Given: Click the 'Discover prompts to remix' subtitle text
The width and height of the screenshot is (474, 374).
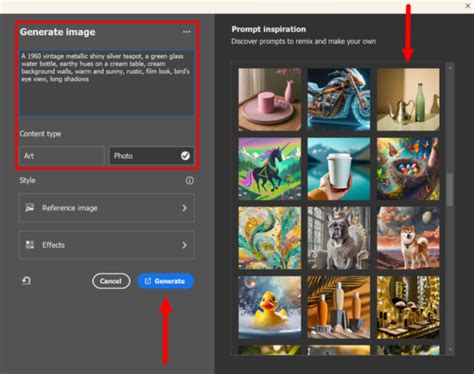Looking at the screenshot, I should point(303,42).
